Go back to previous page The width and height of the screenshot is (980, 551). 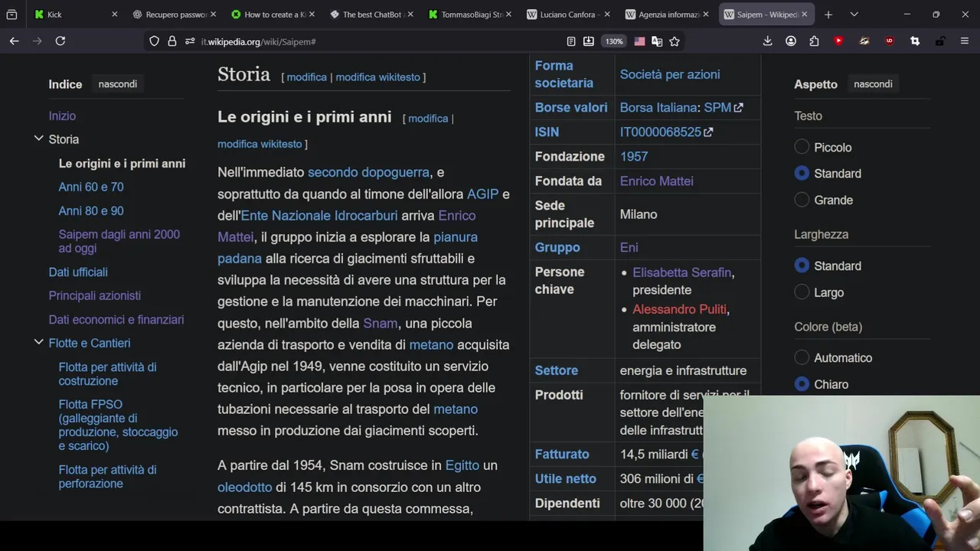pyautogui.click(x=14, y=41)
